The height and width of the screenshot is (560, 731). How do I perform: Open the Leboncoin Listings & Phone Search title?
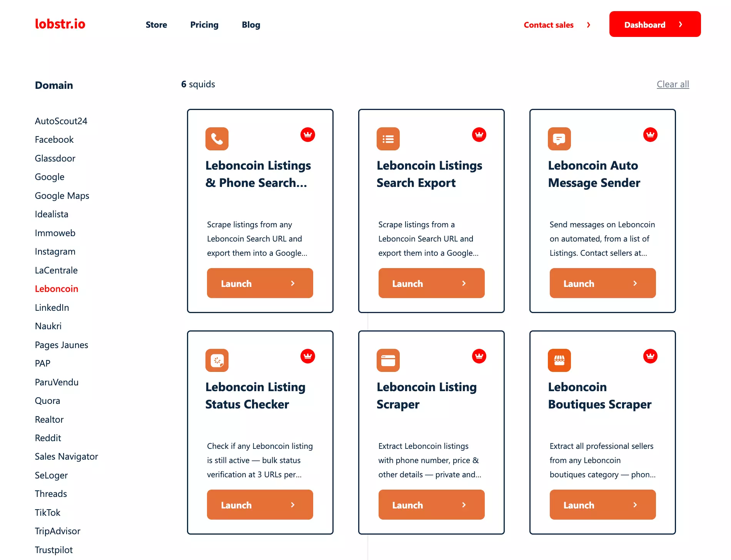point(258,174)
